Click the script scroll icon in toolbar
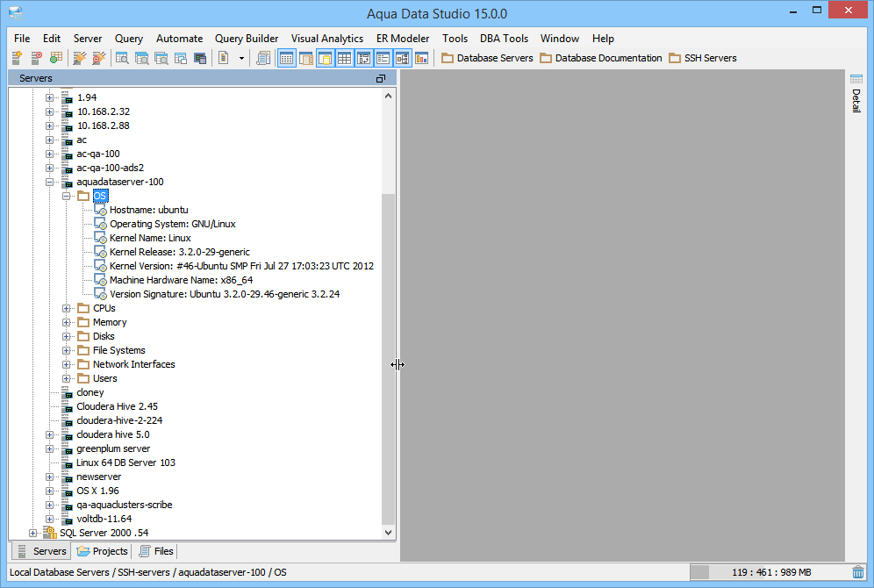This screenshot has height=588, width=874. point(263,58)
